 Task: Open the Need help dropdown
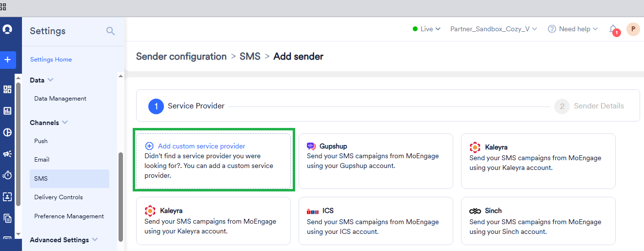[x=573, y=29]
